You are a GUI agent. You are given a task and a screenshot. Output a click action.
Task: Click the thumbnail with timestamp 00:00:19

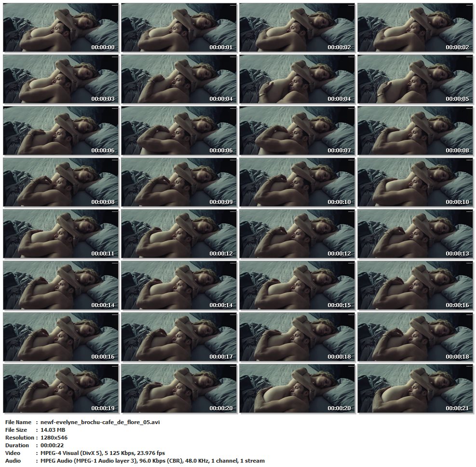click(61, 389)
